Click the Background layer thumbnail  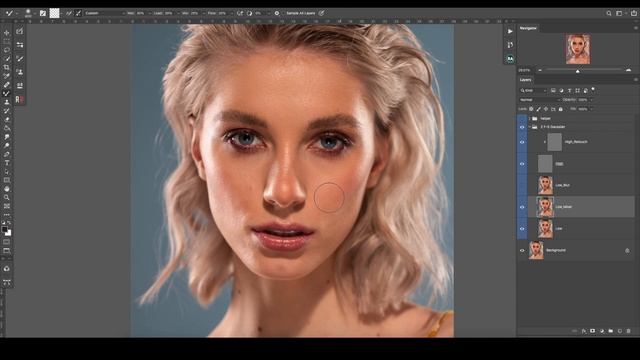coord(536,250)
